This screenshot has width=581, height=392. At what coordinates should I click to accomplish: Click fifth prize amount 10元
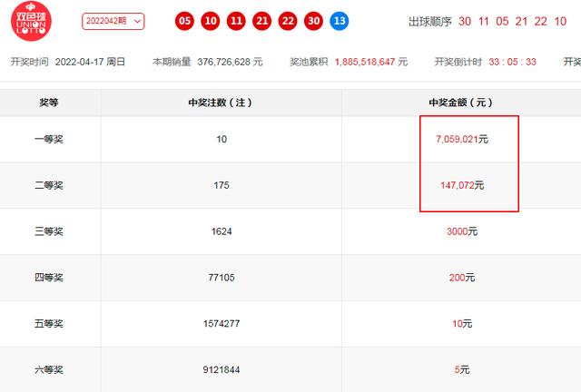tap(462, 323)
